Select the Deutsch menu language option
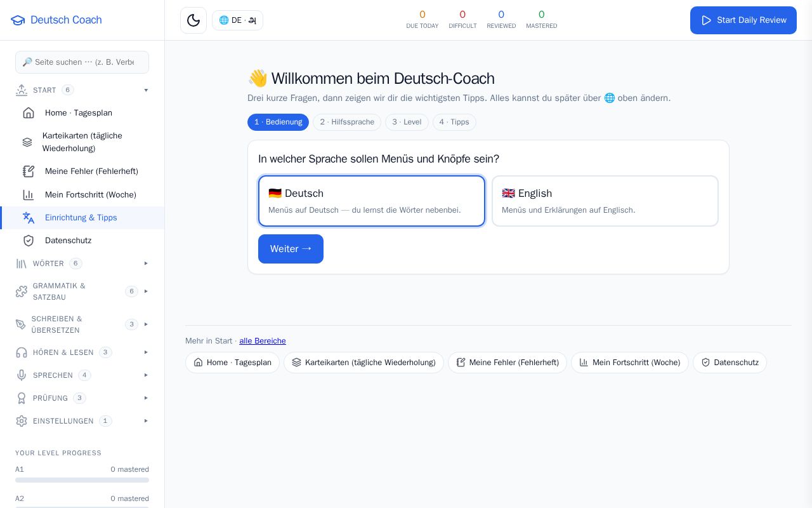The image size is (812, 508). point(372,201)
